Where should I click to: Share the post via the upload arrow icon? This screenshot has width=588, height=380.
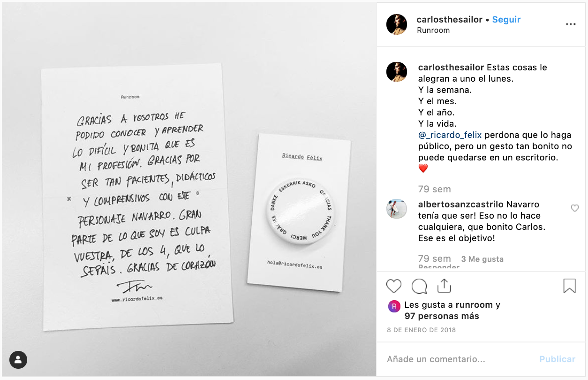444,286
